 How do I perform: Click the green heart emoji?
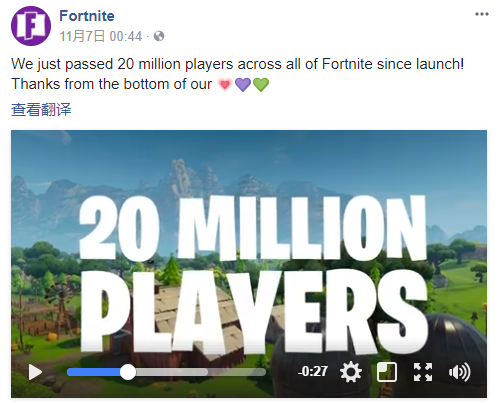[261, 84]
